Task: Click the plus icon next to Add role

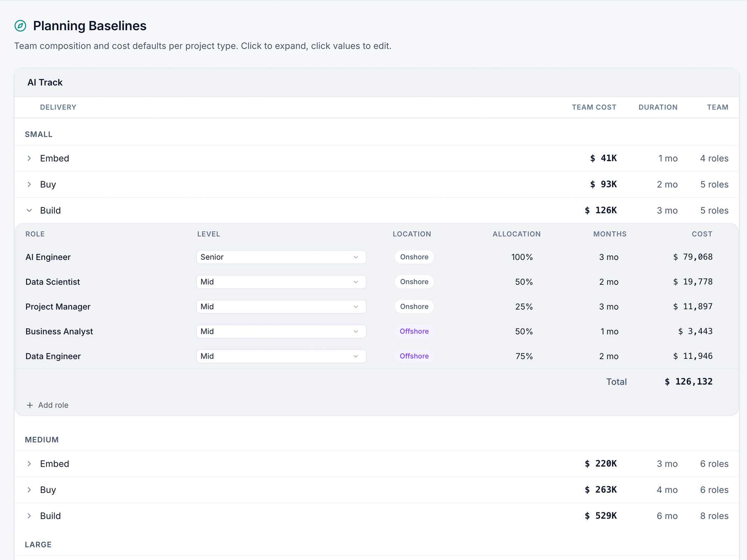Action: coord(30,405)
